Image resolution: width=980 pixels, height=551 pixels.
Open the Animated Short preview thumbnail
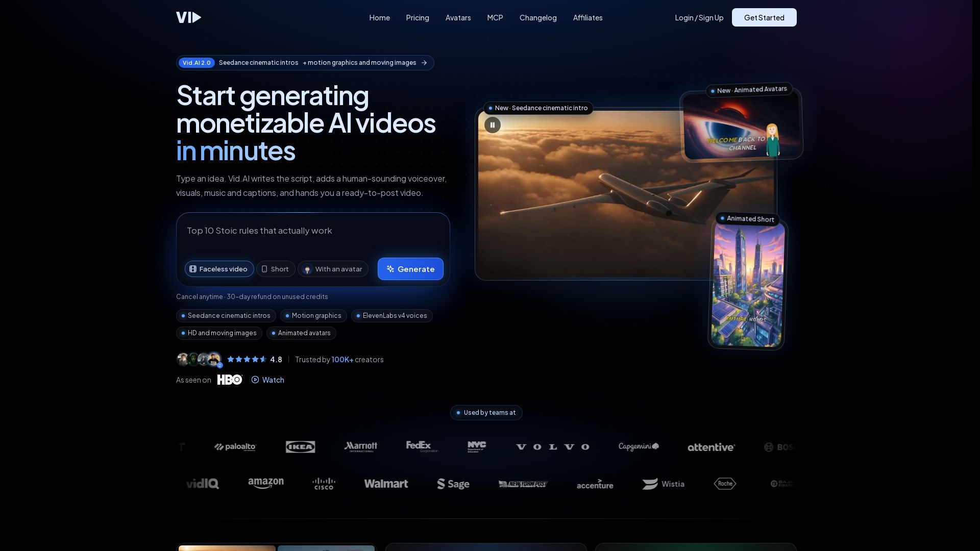(748, 285)
